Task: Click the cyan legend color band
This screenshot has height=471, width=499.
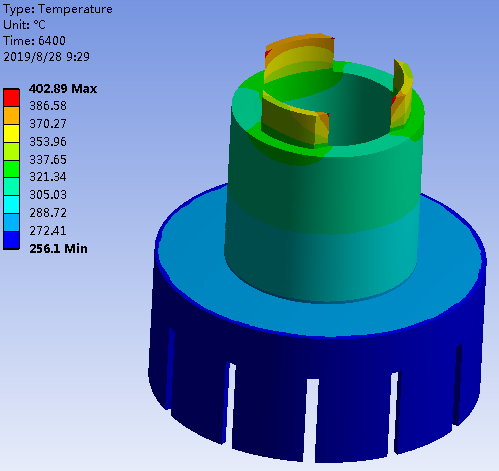Action: (x=11, y=205)
